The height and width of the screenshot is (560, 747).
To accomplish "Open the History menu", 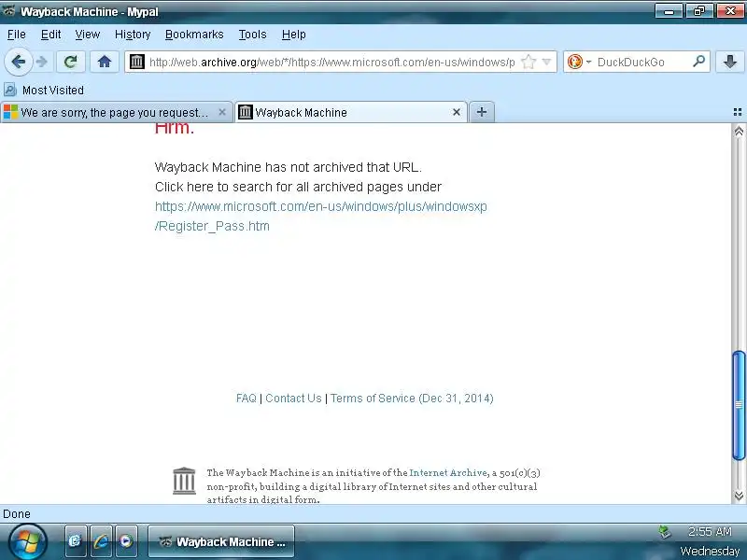I will coord(133,35).
